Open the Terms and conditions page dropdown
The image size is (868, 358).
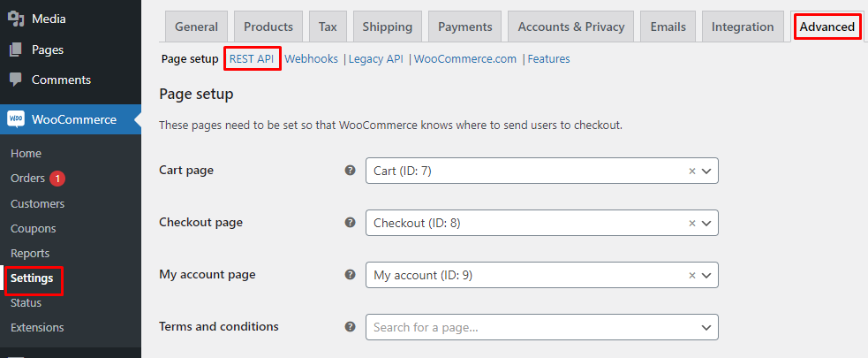pos(542,328)
